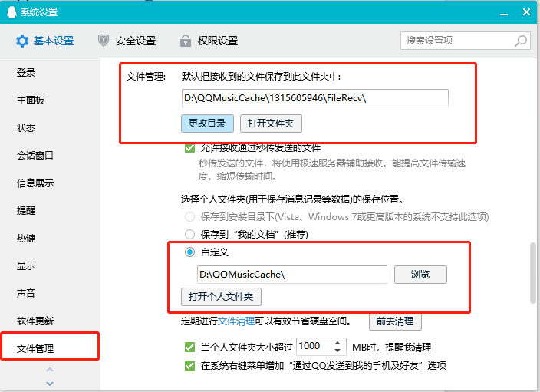
Task: Open 状态 in the sidebar
Action: [26, 128]
